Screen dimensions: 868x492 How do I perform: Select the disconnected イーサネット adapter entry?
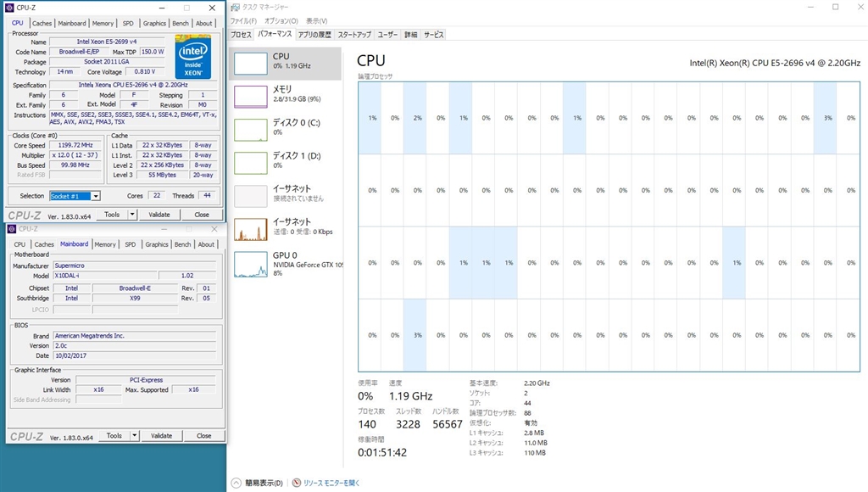285,196
